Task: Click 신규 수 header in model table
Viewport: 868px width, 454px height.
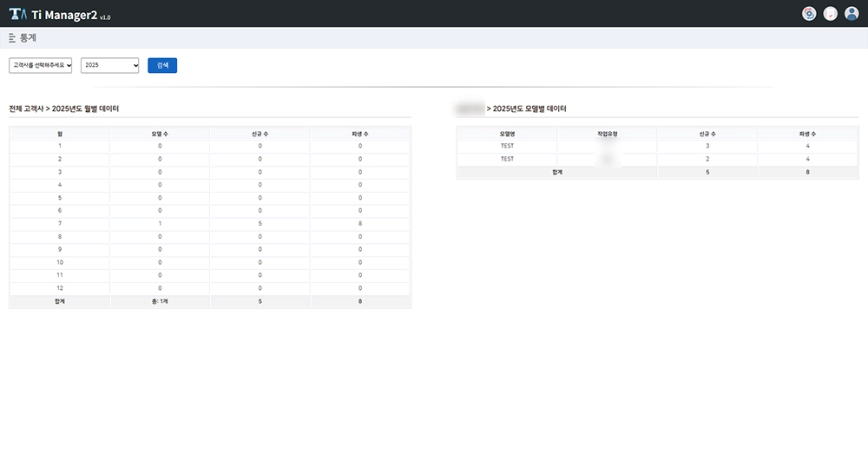Action: [x=707, y=134]
